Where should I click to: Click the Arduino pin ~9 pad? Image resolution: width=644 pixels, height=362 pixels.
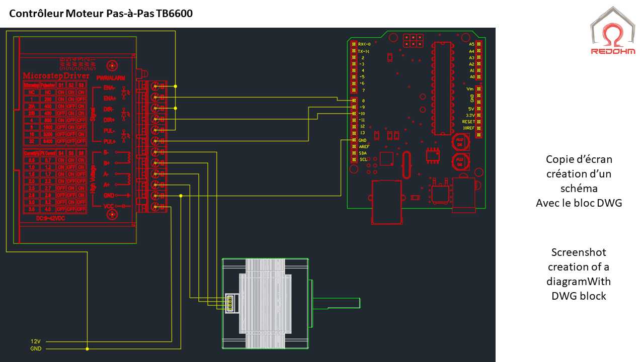point(354,107)
